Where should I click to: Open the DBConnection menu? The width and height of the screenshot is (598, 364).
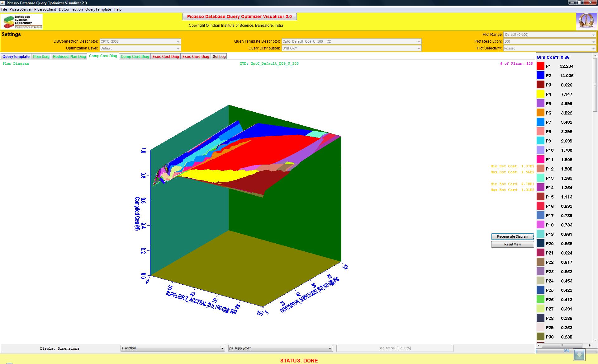[71, 9]
